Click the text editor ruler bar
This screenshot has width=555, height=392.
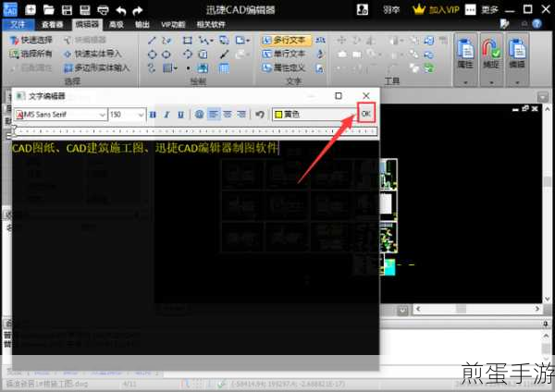[x=194, y=131]
